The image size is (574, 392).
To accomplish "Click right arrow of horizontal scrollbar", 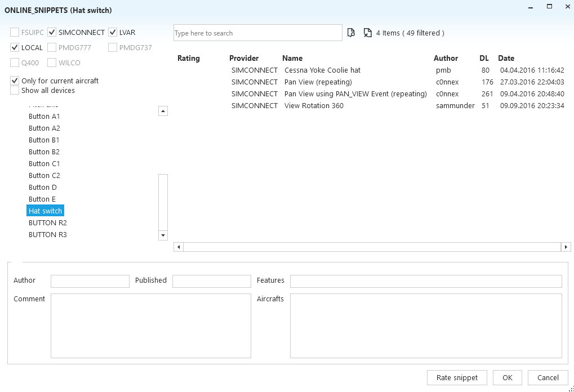I will pos(566,247).
